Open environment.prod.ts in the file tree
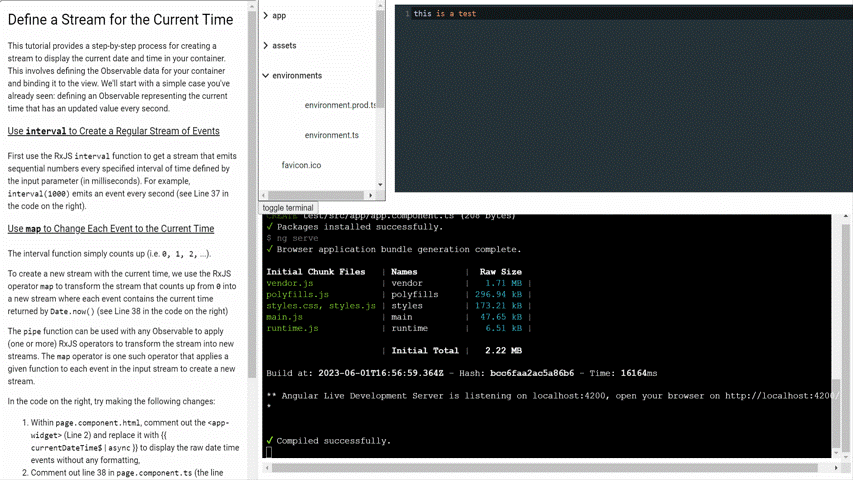 click(340, 105)
